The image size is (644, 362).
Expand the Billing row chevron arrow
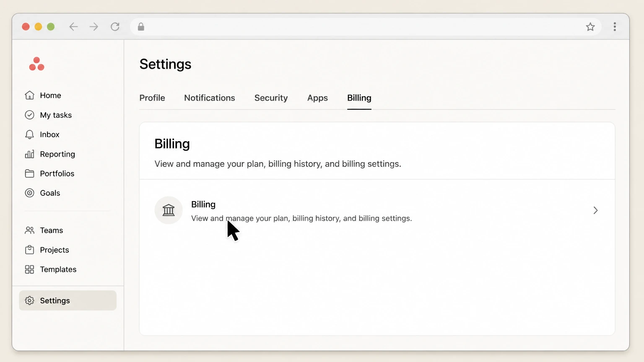click(595, 210)
